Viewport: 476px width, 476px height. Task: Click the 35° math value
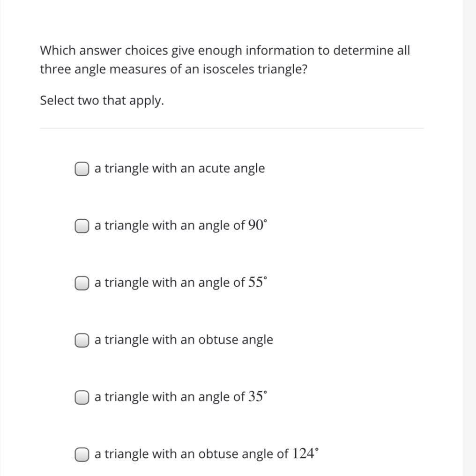257,397
